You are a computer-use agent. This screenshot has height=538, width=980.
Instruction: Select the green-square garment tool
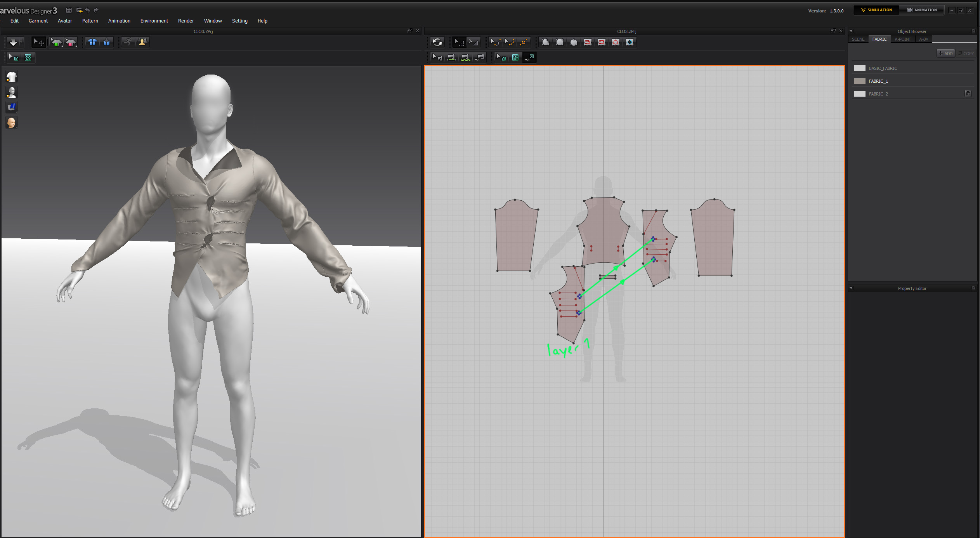(57, 42)
